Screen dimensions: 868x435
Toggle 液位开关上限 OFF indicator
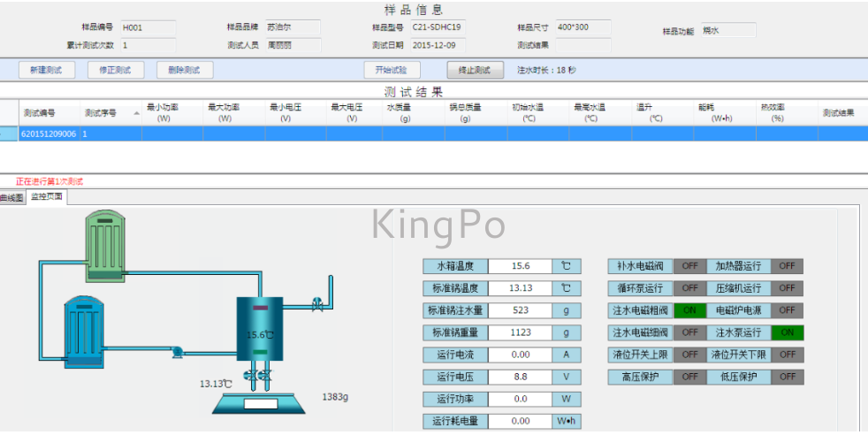689,355
